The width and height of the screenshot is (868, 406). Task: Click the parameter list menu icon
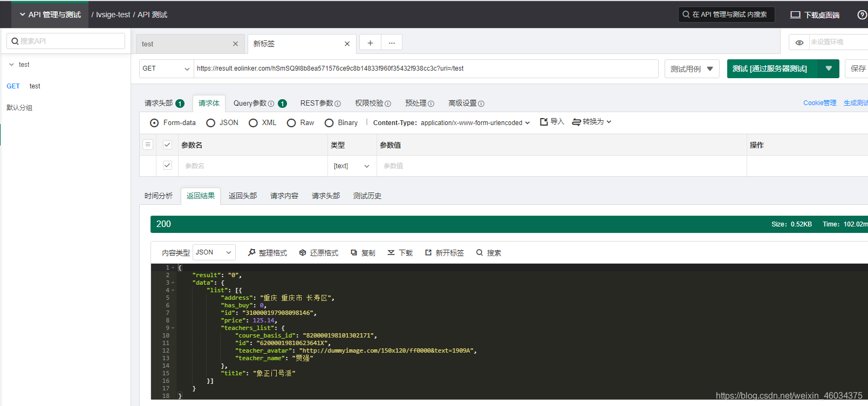point(148,144)
